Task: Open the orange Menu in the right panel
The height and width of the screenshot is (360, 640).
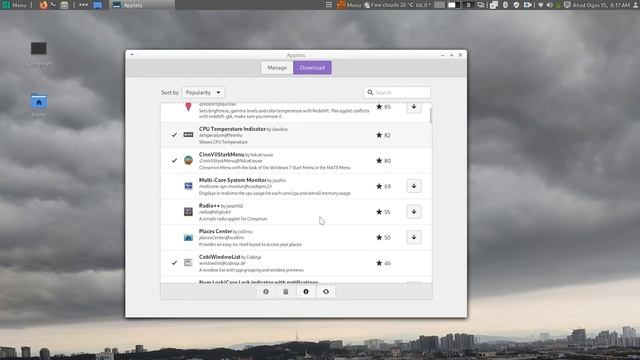Action: click(349, 5)
